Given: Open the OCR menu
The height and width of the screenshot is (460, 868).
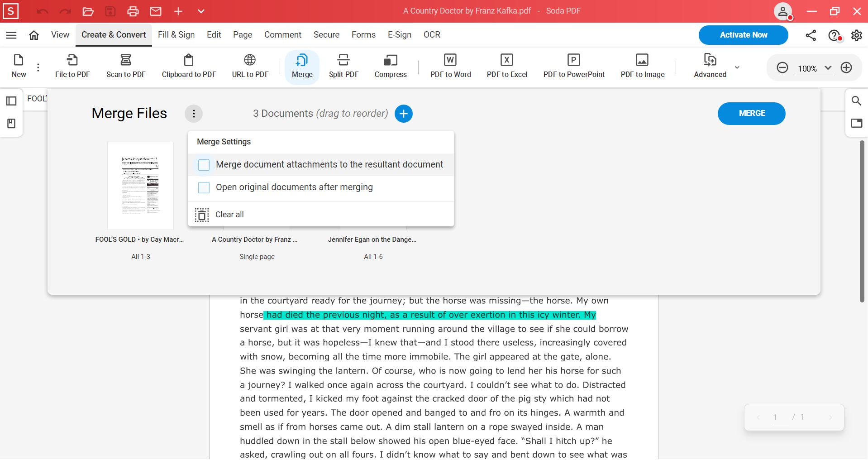Looking at the screenshot, I should (x=431, y=34).
